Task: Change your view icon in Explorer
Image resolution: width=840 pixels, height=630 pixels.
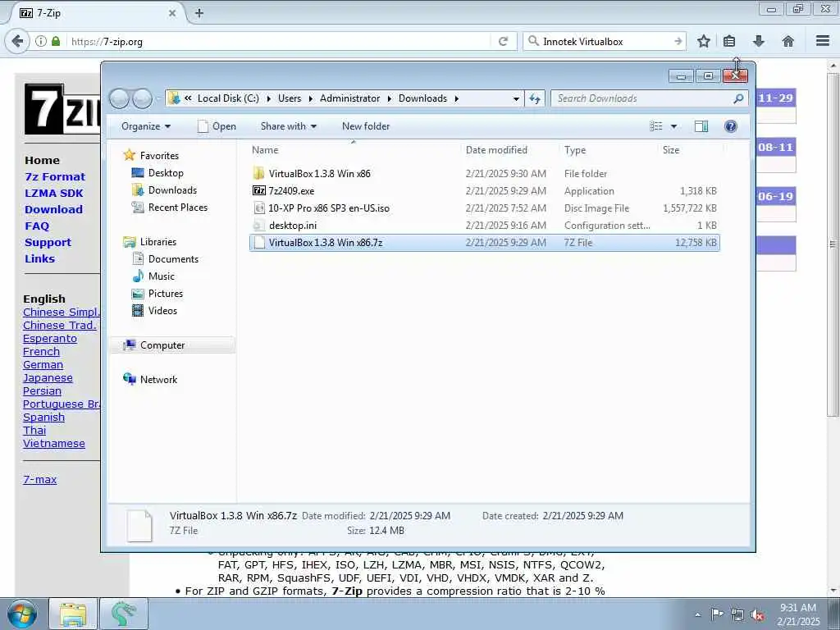Action: coord(655,126)
